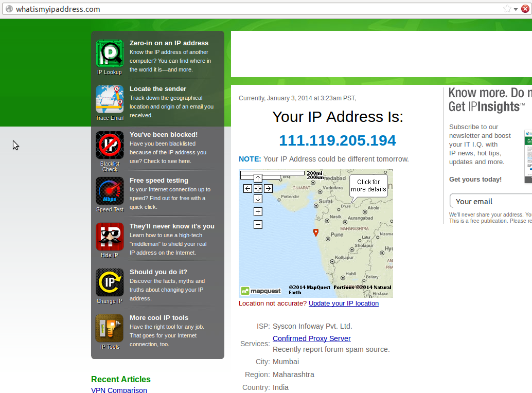The image size is (532, 393).
Task: Stop loading with red X button
Action: click(525, 9)
